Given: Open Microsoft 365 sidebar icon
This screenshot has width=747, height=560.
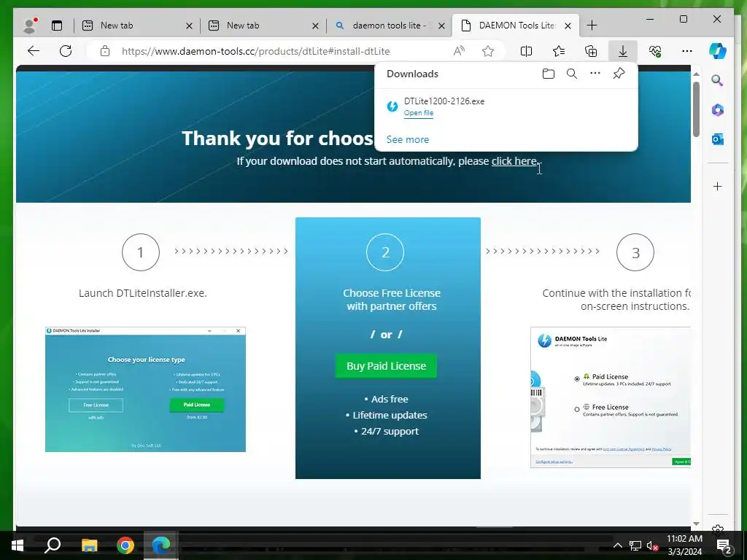Looking at the screenshot, I should pos(718,109).
